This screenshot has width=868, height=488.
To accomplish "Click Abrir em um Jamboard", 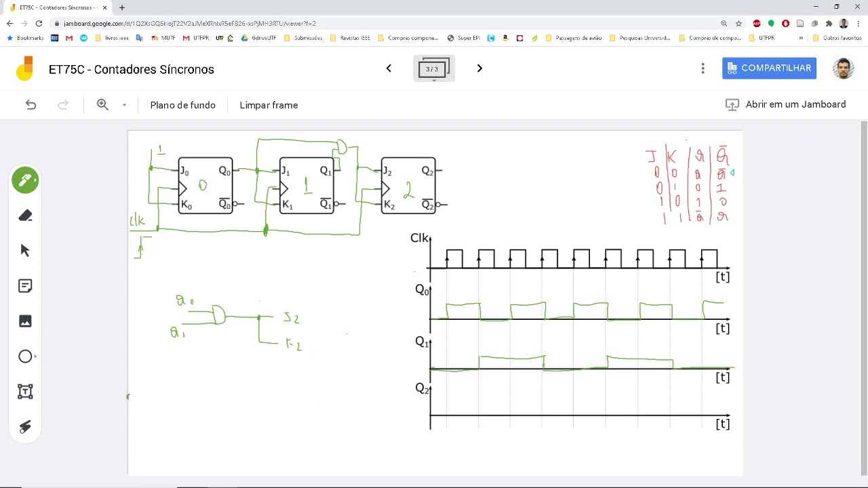I will [x=785, y=104].
